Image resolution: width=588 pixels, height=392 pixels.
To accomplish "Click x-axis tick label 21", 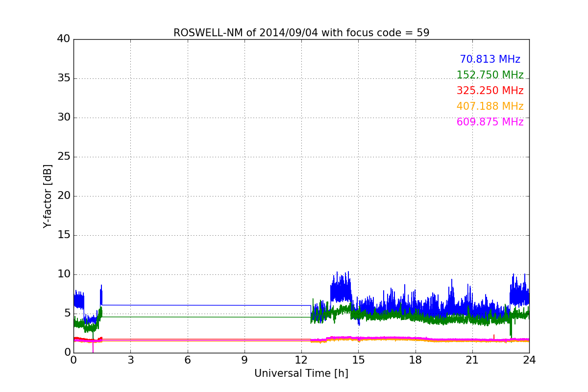I will tap(472, 360).
